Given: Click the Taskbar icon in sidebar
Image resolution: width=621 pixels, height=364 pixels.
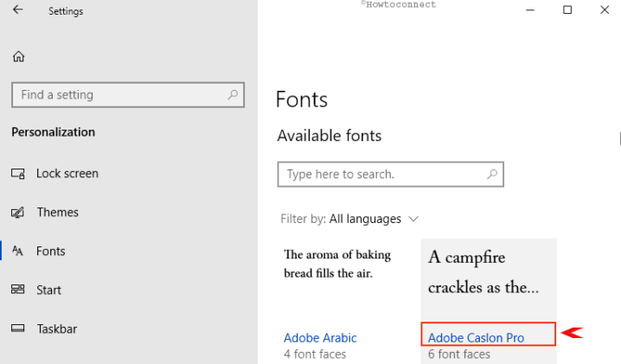Looking at the screenshot, I should coord(18,329).
